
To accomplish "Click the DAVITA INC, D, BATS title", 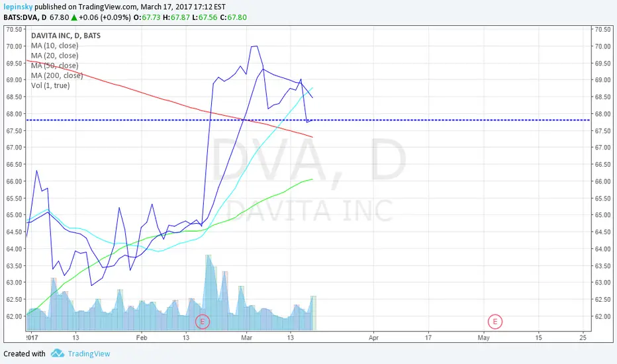I will coord(66,36).
